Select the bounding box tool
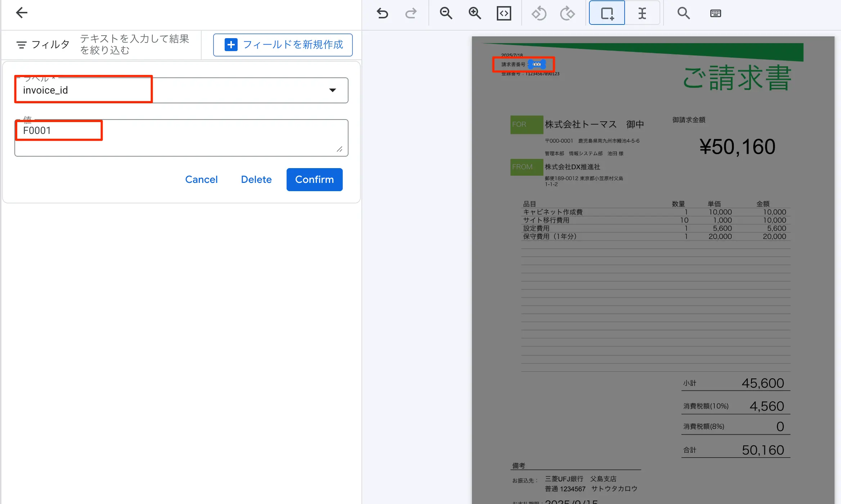 pyautogui.click(x=607, y=14)
